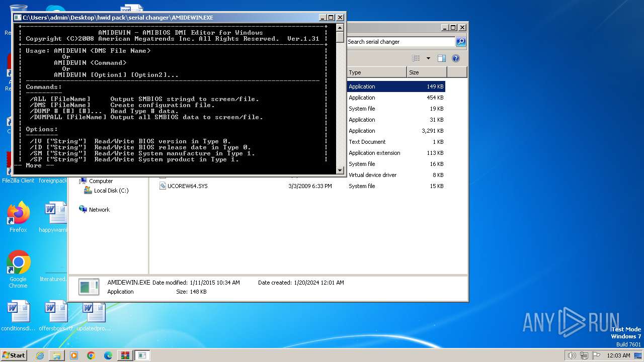Image resolution: width=644 pixels, height=362 pixels.
Task: Open the view options dropdown arrow
Action: tap(428, 58)
